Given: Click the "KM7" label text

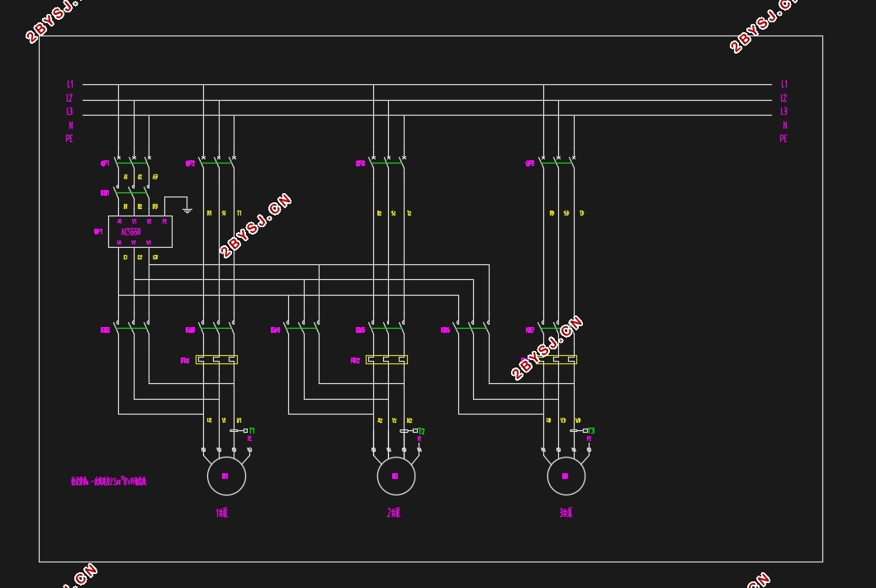Looking at the screenshot, I should 530,330.
